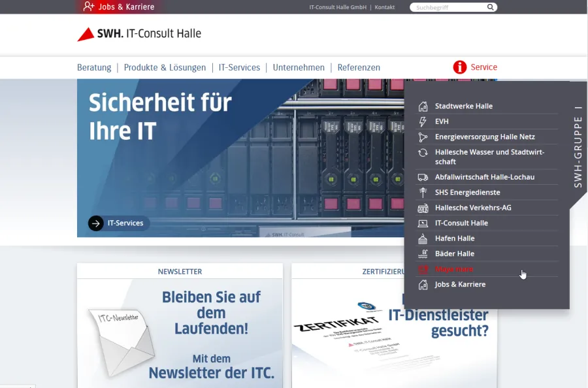Open the Unternehmen navigation menu
588x388 pixels.
click(x=299, y=67)
